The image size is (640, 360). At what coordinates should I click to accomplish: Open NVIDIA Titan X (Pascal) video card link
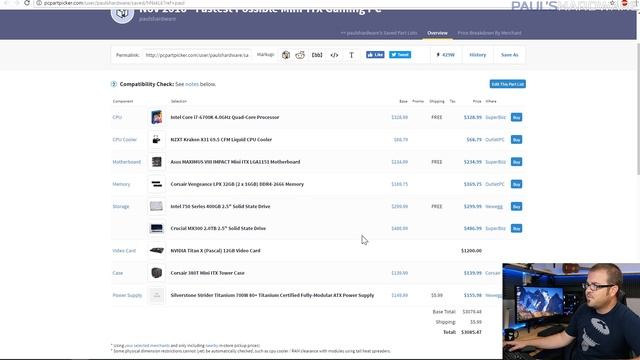pos(215,251)
